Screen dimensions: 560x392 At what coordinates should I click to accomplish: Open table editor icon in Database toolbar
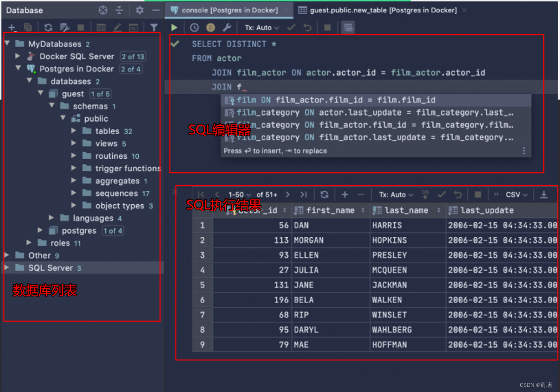click(101, 28)
